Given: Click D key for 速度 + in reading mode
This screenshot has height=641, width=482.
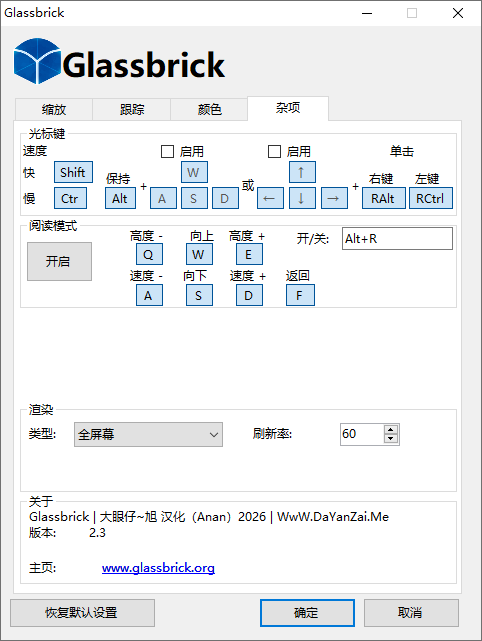Looking at the screenshot, I should [249, 295].
